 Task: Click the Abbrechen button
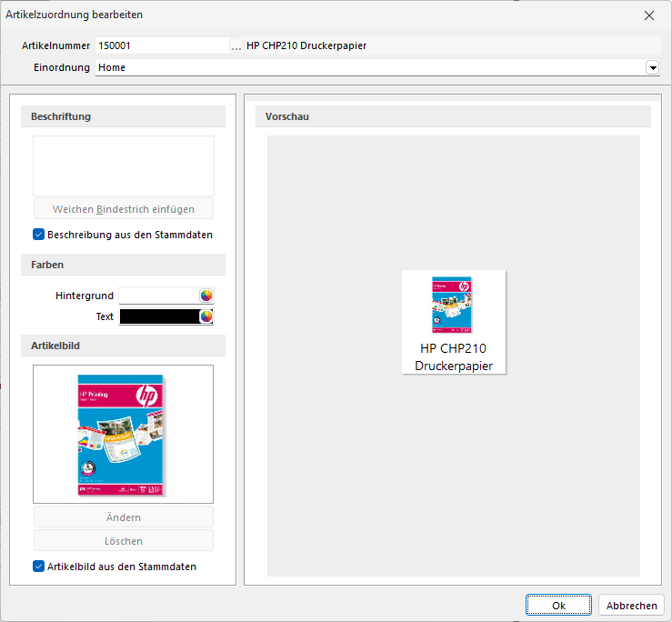[631, 606]
